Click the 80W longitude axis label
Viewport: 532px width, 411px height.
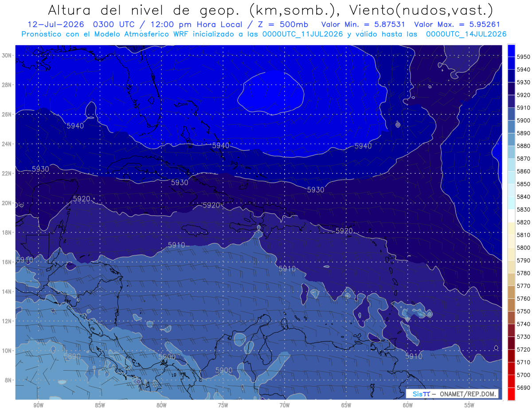162,405
